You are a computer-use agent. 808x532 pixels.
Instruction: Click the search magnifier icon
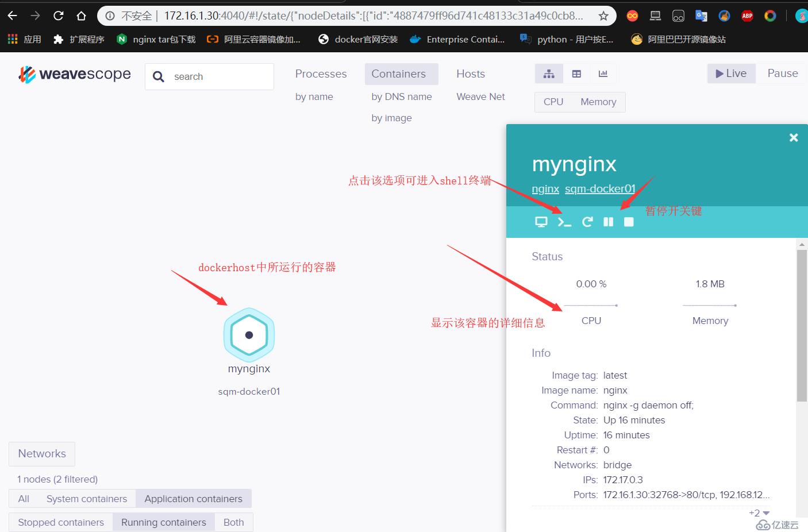pyautogui.click(x=159, y=77)
